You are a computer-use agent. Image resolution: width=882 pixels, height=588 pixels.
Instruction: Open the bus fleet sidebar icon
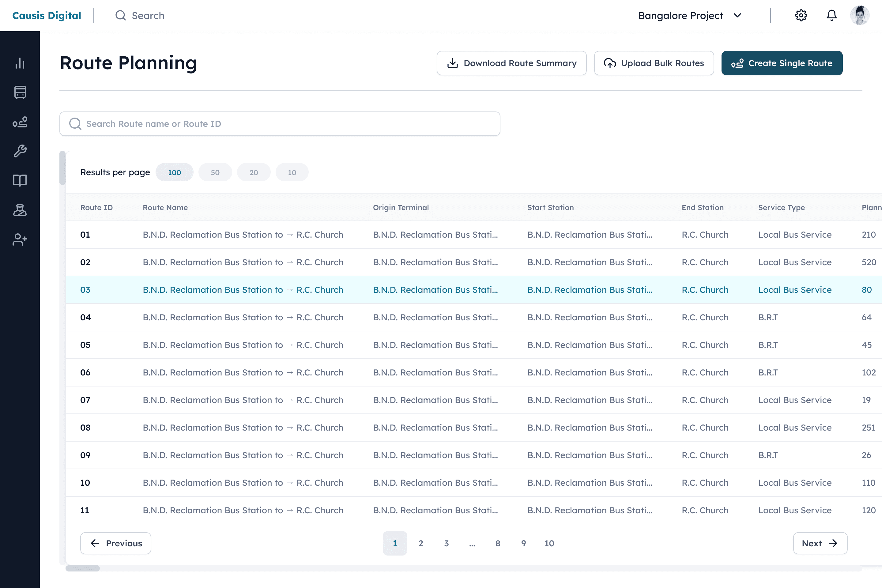pos(20,92)
